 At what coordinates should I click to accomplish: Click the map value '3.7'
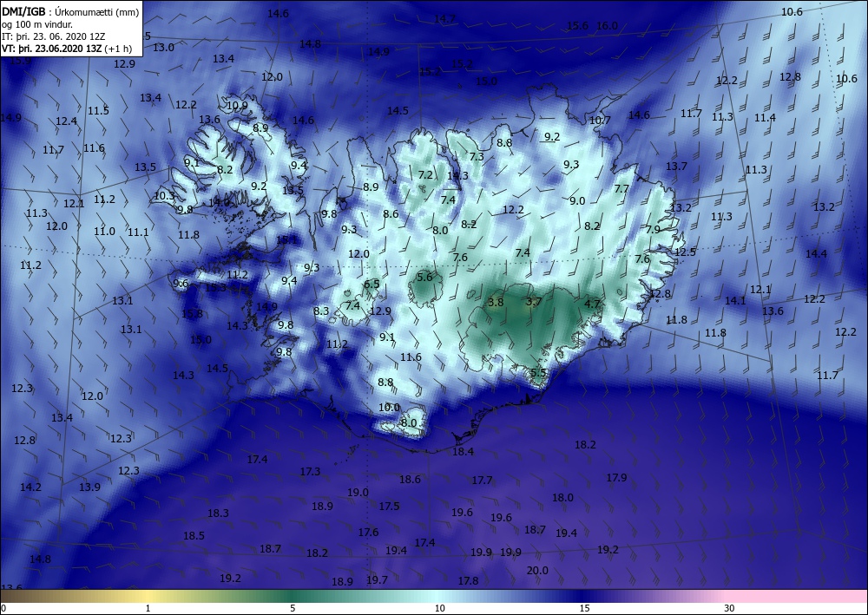[533, 301]
